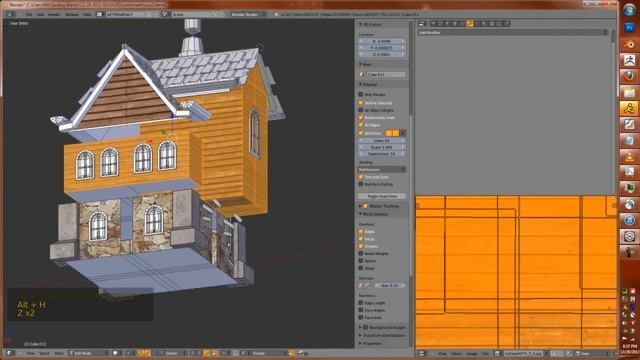Enable All Object Origins checkbox
The height and width of the screenshot is (360, 640).
(x=361, y=110)
